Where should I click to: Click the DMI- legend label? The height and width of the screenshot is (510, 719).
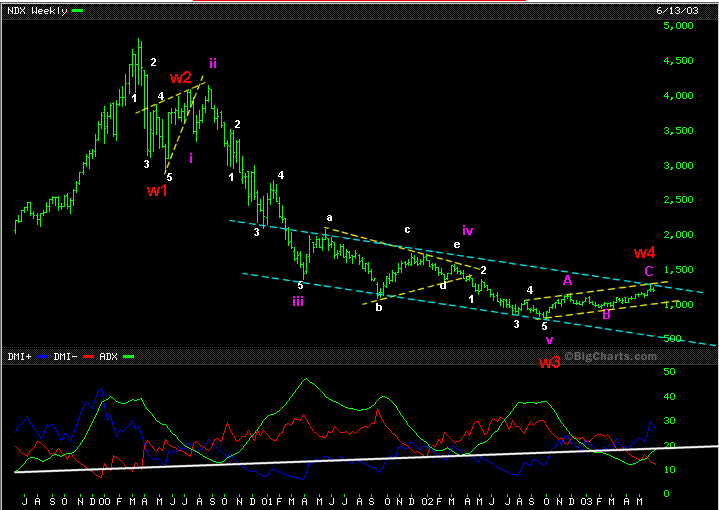[x=65, y=356]
